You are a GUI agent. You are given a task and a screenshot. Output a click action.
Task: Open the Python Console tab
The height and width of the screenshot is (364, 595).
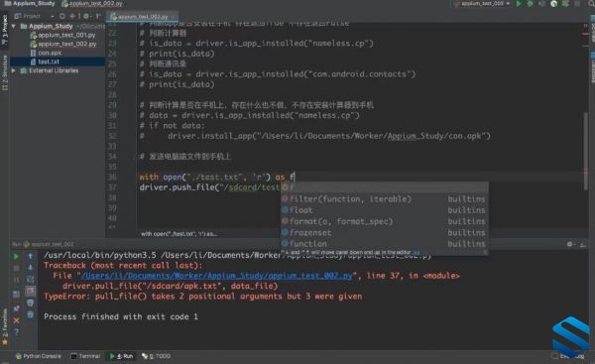click(38, 356)
